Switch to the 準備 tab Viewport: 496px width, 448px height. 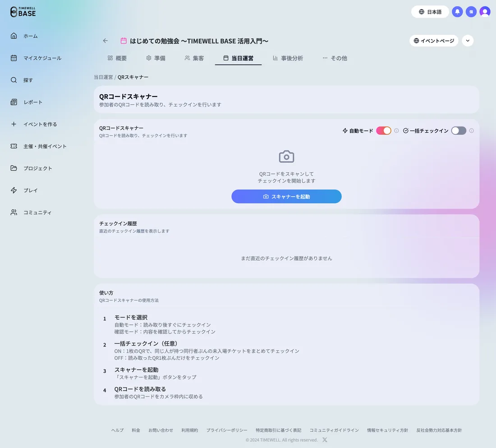156,58
